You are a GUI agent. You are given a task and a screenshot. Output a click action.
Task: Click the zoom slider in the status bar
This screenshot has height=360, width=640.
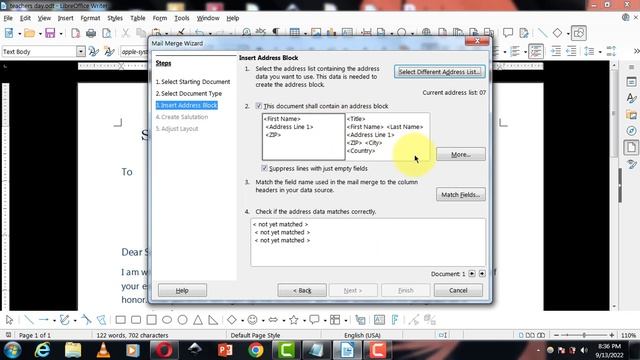(584, 335)
